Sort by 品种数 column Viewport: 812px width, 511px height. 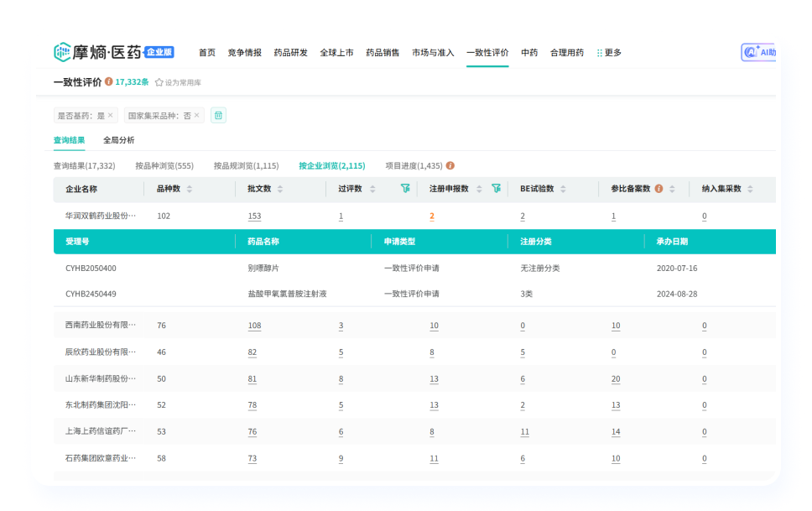pos(190,189)
